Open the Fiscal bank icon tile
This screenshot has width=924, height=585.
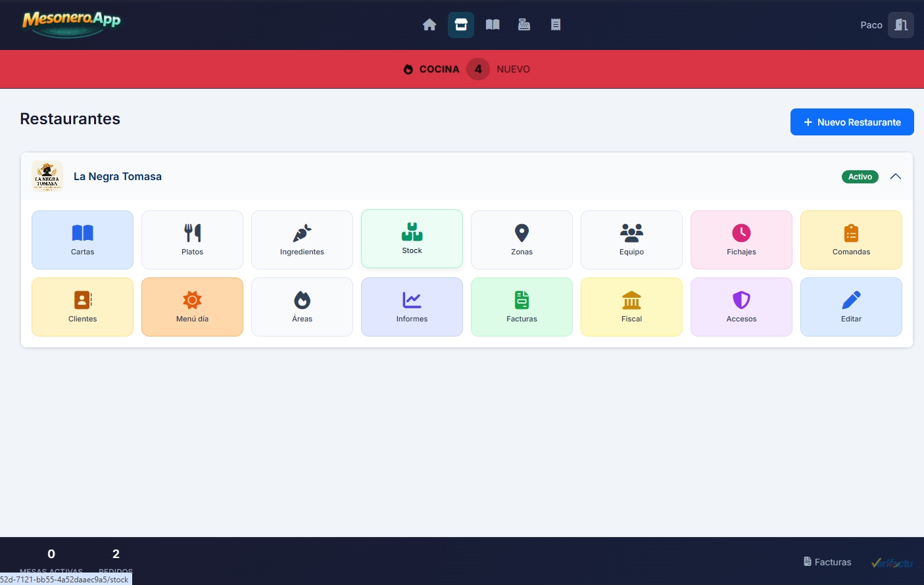pos(631,306)
